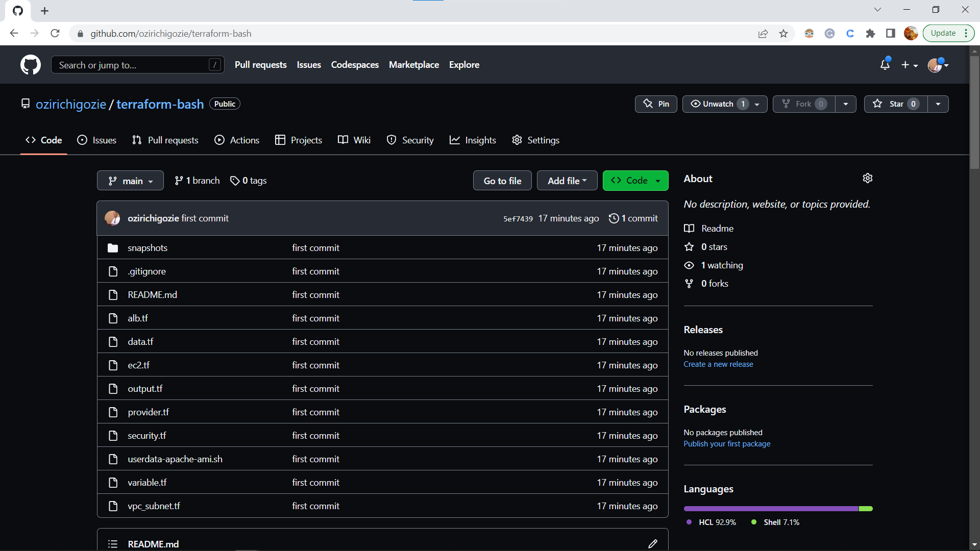This screenshot has height=551, width=980.
Task: Click the page vertical scrollbar thumb
Action: point(974,112)
